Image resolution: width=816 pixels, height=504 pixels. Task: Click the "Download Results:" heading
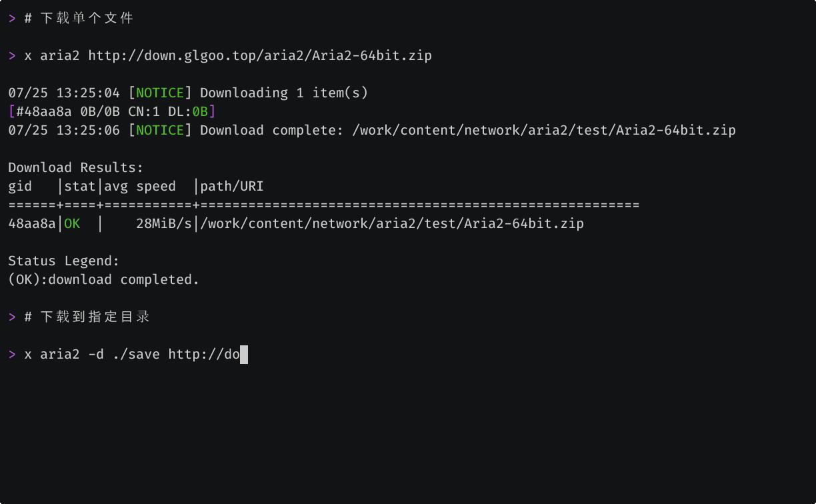[x=76, y=167]
